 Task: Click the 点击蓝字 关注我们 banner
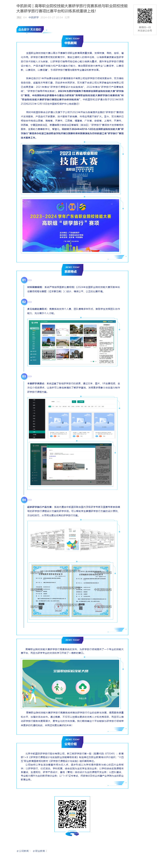click(x=30, y=30)
